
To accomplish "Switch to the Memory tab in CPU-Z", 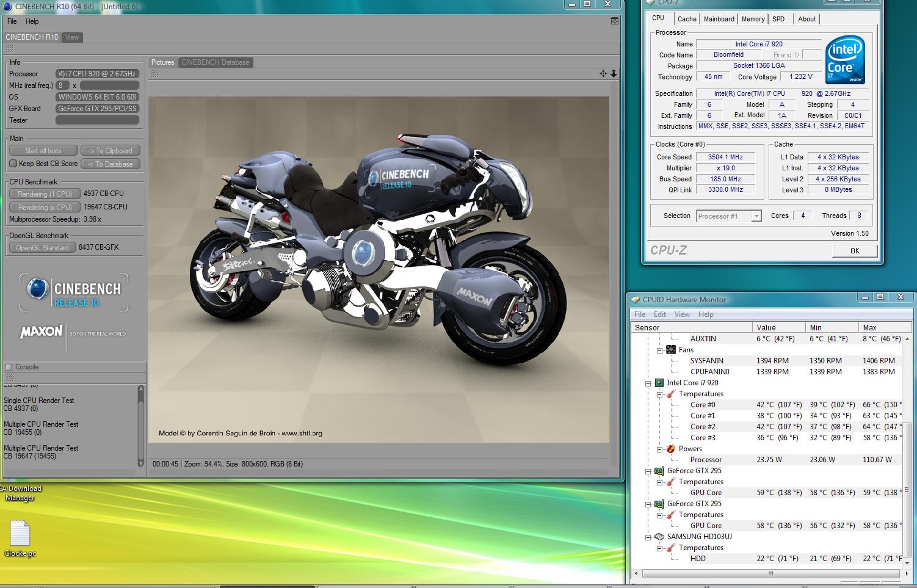I will coord(753,19).
